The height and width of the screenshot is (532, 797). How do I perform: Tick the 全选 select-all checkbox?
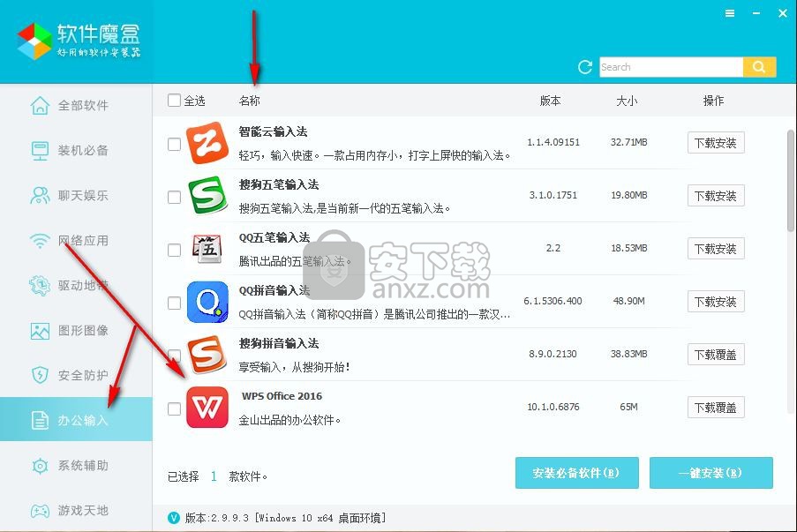(x=175, y=101)
